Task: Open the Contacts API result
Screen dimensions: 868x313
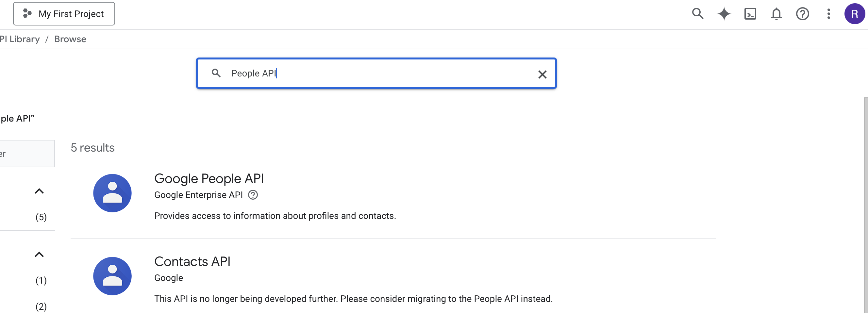Action: tap(192, 261)
